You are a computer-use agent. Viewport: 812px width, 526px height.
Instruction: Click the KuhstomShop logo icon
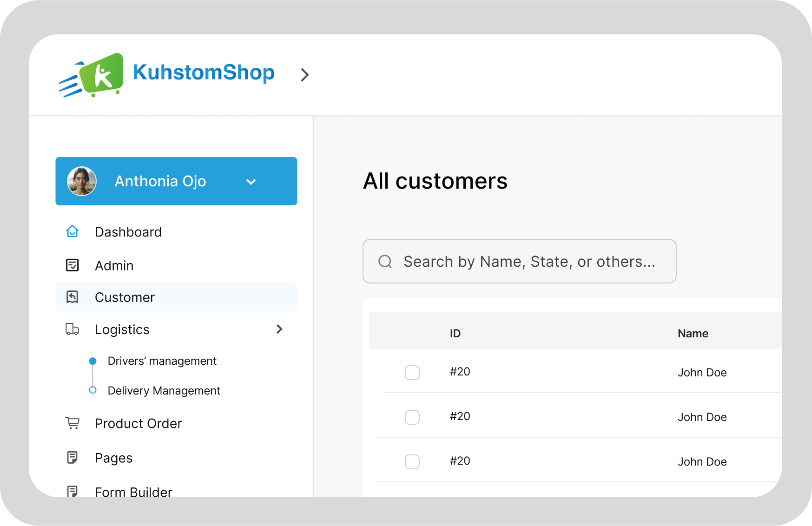click(91, 75)
